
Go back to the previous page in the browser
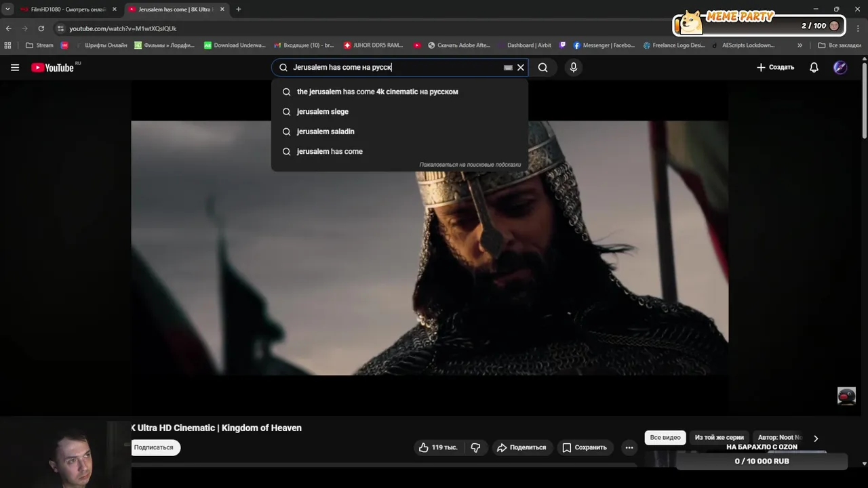[8, 28]
